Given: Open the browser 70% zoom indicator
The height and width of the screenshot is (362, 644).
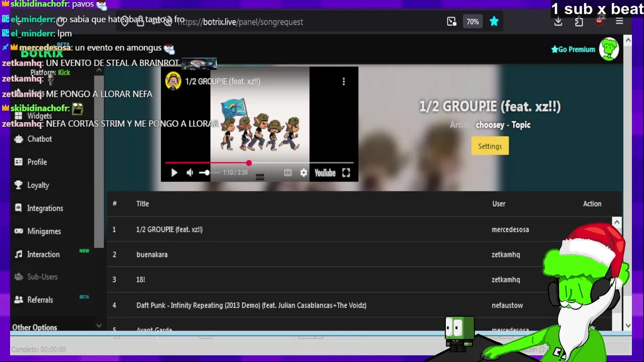Looking at the screenshot, I should coord(472,22).
